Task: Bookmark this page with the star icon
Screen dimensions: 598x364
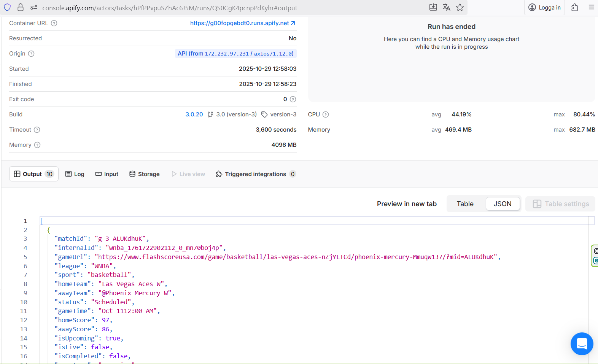Action: [x=460, y=7]
